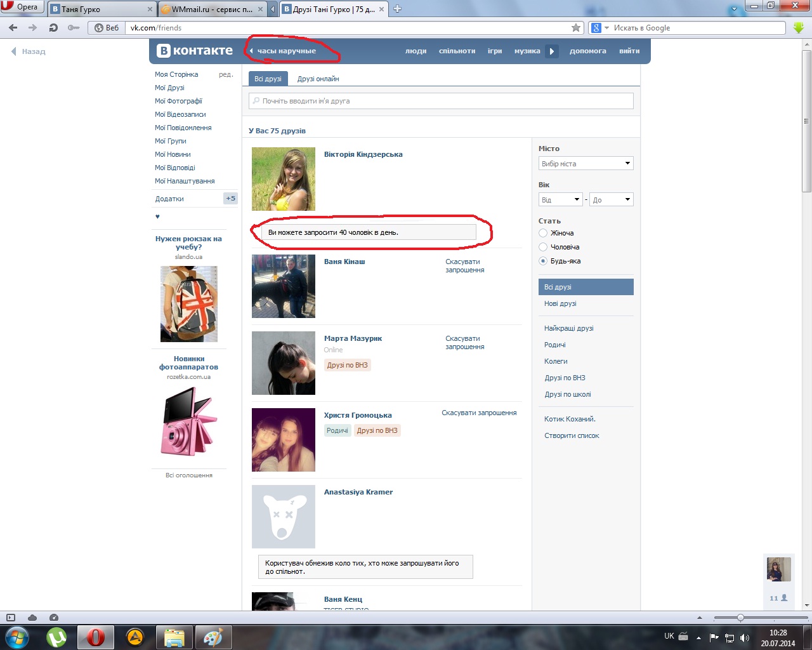Click the Action Center flag icon
This screenshot has height=650, width=812.
click(x=714, y=638)
